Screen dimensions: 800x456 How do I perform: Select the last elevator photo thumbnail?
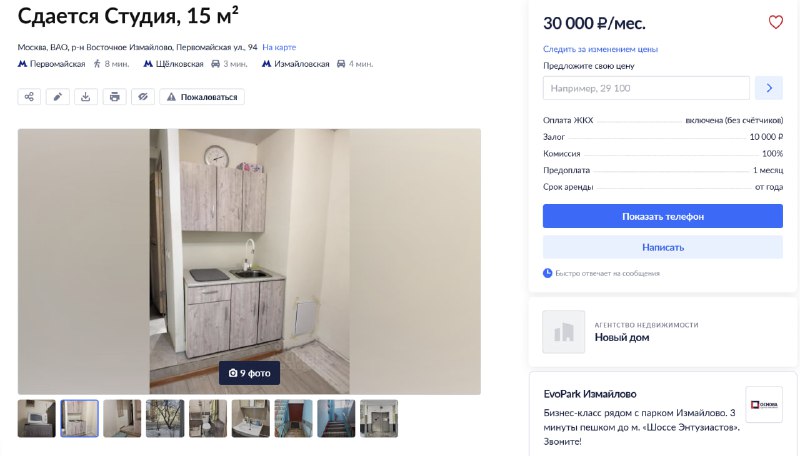[379, 419]
